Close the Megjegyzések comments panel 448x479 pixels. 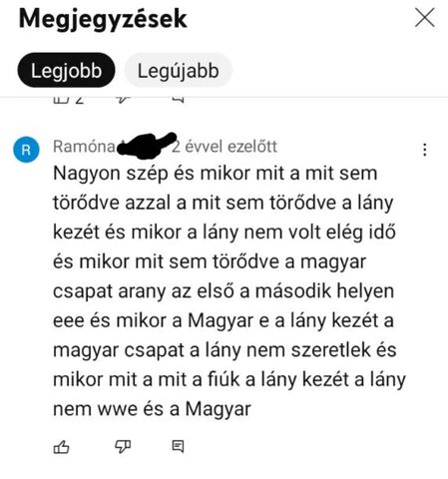[425, 18]
